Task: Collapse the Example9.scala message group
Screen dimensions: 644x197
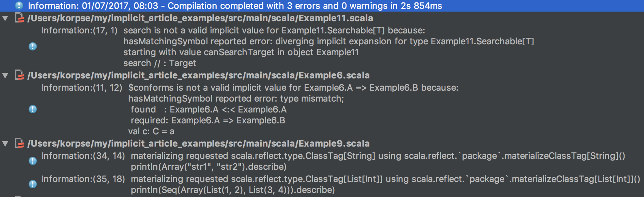Action: [x=5, y=144]
